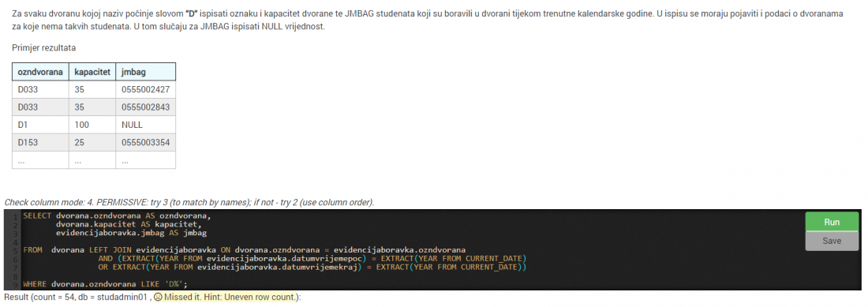Select the 'oznDvorana' column header

coord(40,72)
